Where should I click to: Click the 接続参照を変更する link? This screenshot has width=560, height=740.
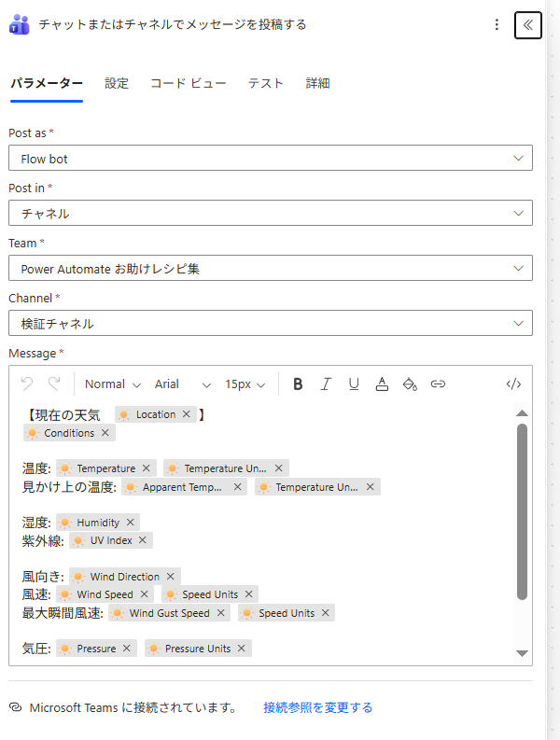317,707
